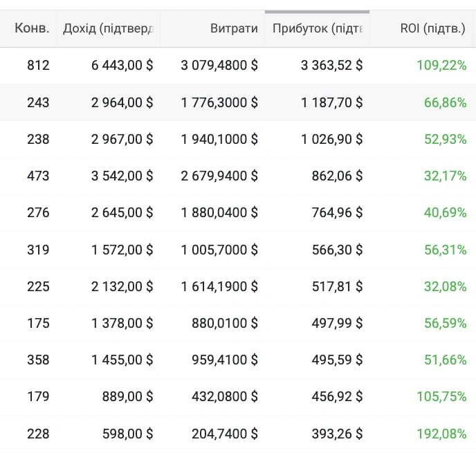Select cost cell 1 940,1000 $

[x=219, y=139]
